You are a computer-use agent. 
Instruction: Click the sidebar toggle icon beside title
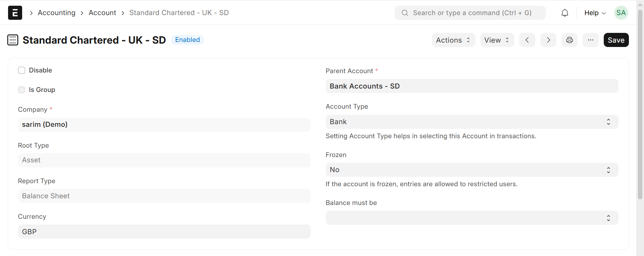pyautogui.click(x=13, y=40)
